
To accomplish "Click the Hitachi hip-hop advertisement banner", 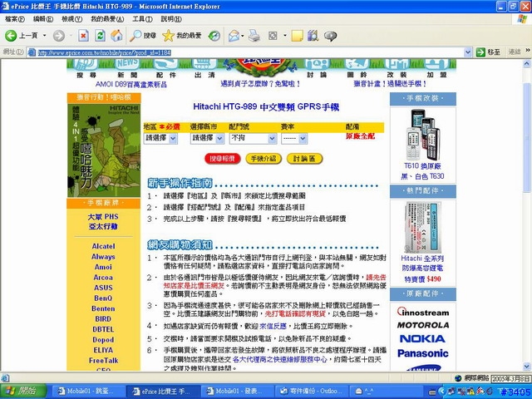I will click(103, 150).
